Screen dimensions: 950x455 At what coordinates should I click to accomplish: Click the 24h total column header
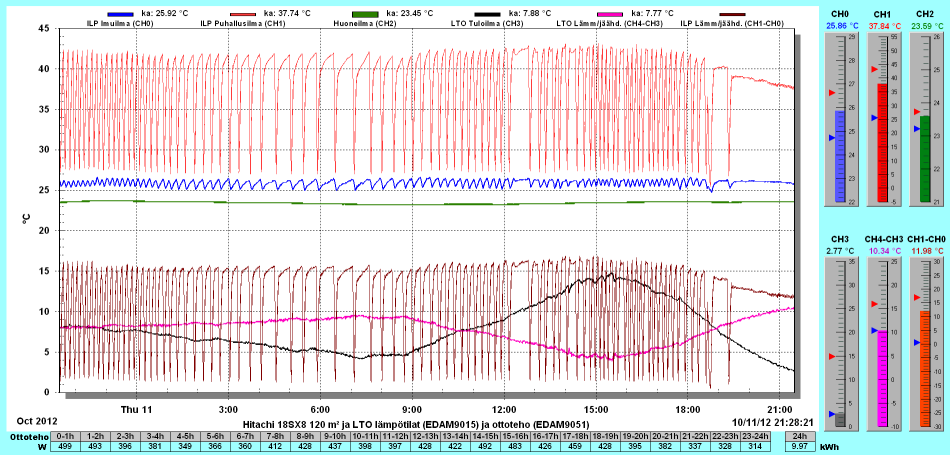click(x=799, y=436)
